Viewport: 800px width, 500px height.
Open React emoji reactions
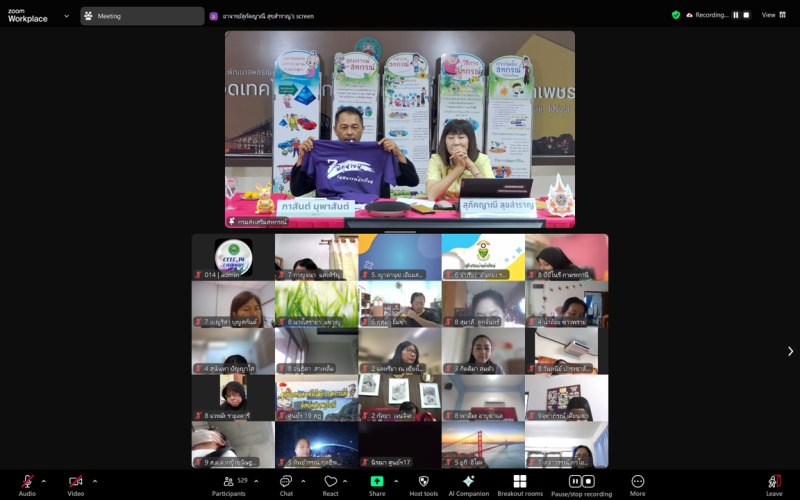click(x=331, y=485)
